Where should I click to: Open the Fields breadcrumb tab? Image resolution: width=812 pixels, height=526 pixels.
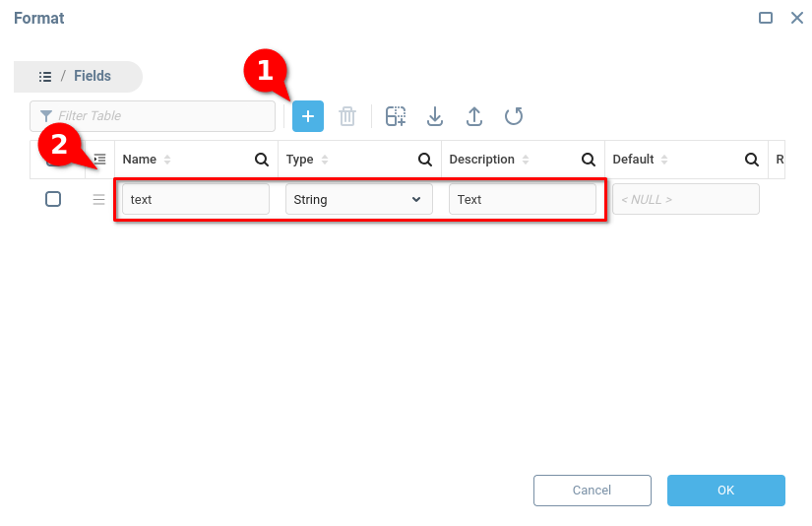pos(93,76)
